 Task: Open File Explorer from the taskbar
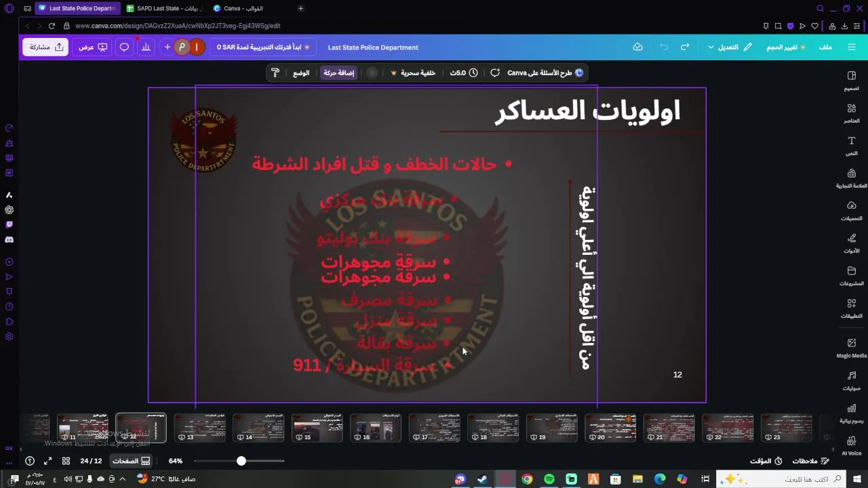click(637, 479)
